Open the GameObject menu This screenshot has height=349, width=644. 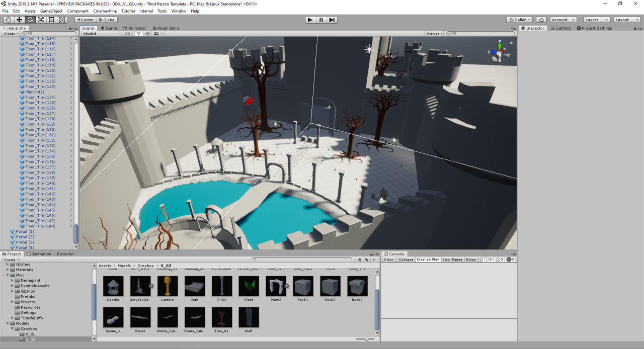pos(51,11)
